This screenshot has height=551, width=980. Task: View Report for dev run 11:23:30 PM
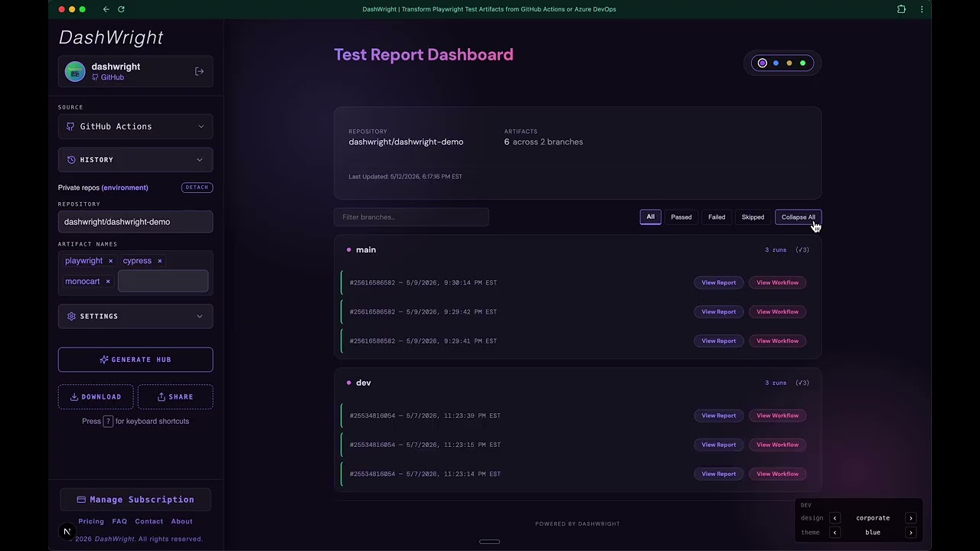[x=719, y=416]
